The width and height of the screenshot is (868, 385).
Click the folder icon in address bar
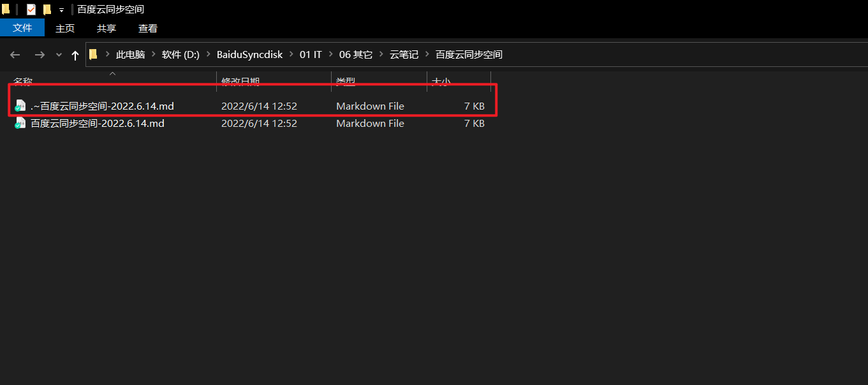click(93, 54)
